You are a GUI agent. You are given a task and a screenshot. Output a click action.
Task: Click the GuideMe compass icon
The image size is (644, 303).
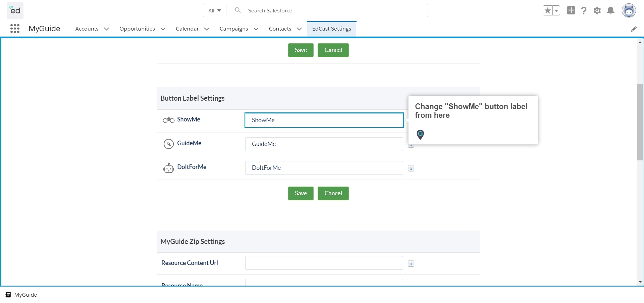(168, 144)
